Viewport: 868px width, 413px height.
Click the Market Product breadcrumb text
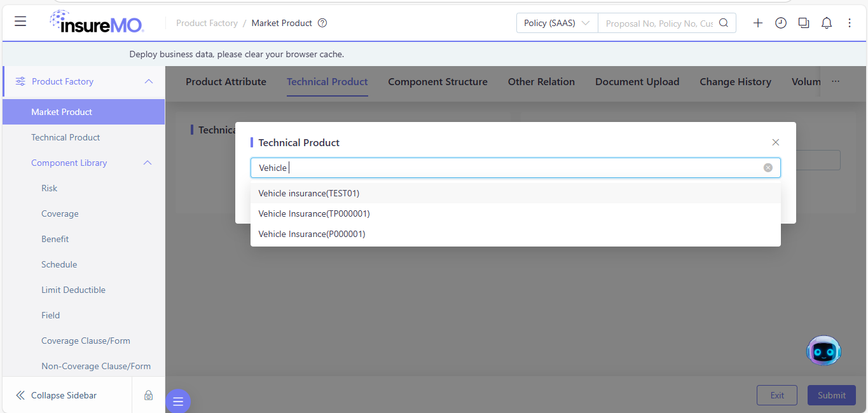[282, 23]
